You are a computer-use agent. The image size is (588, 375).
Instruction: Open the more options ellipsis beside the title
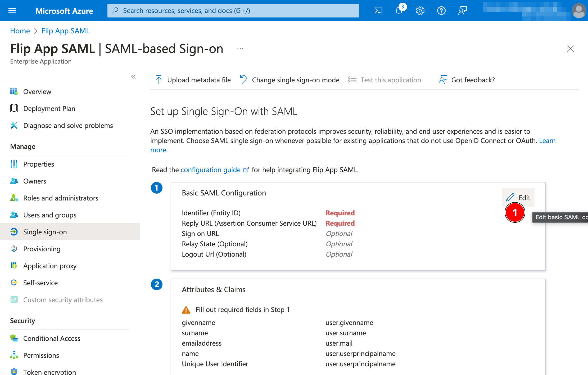[240, 49]
